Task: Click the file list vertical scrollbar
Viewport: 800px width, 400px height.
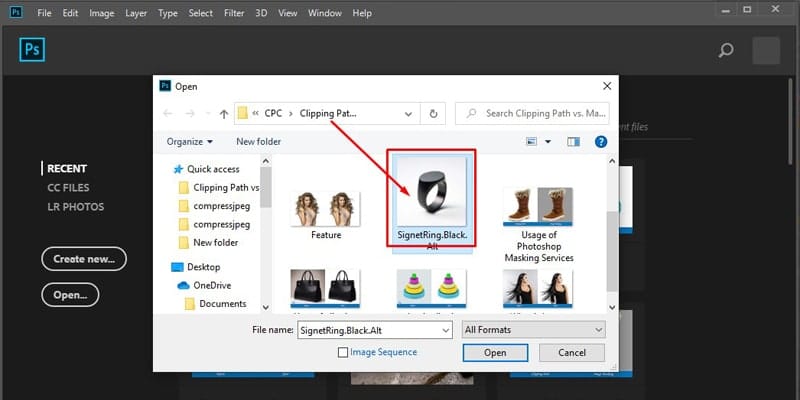Action: [612, 253]
